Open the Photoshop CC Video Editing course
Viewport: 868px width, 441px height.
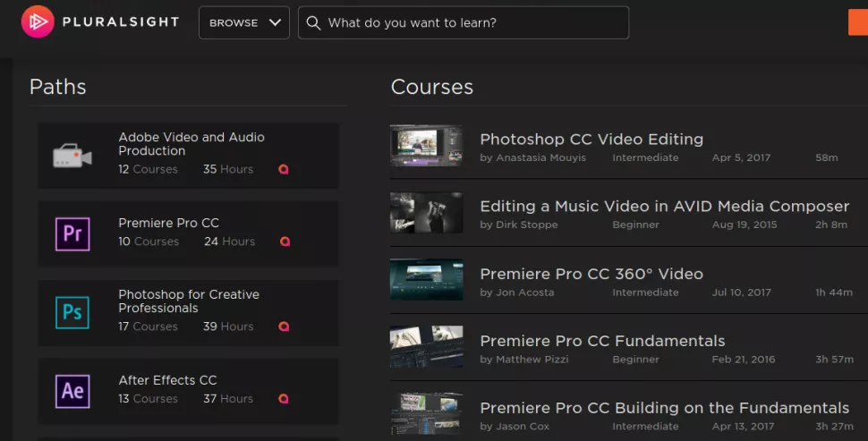(591, 140)
